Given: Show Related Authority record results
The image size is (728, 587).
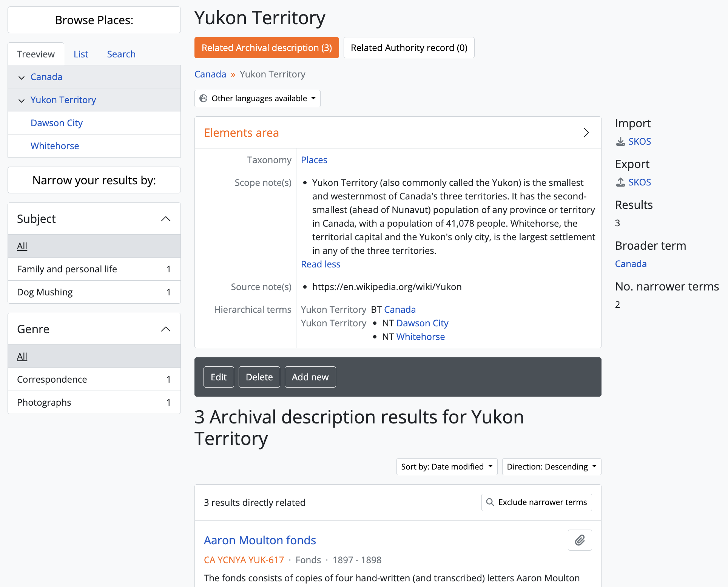Looking at the screenshot, I should click(409, 48).
